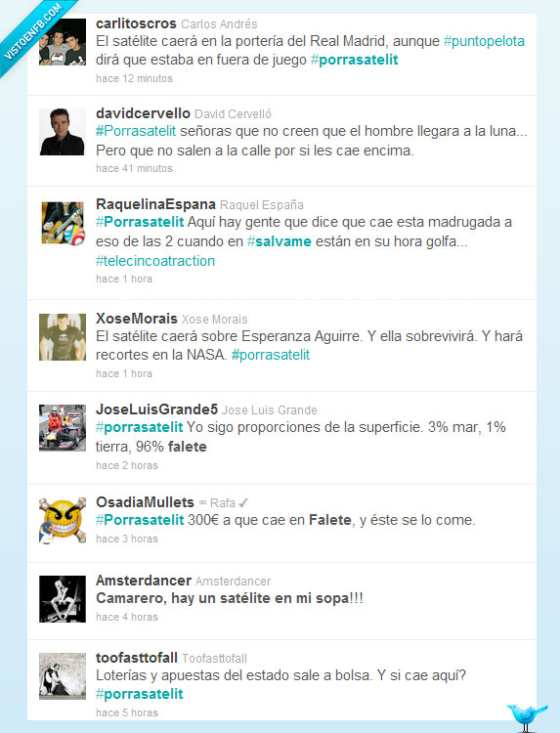560x733 pixels.
Task: Click OsadiaMullets yellow smiley avatar
Action: (x=63, y=521)
